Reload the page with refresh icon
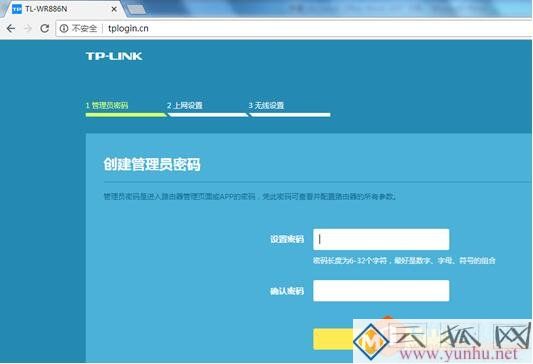533x364 pixels. [45, 29]
